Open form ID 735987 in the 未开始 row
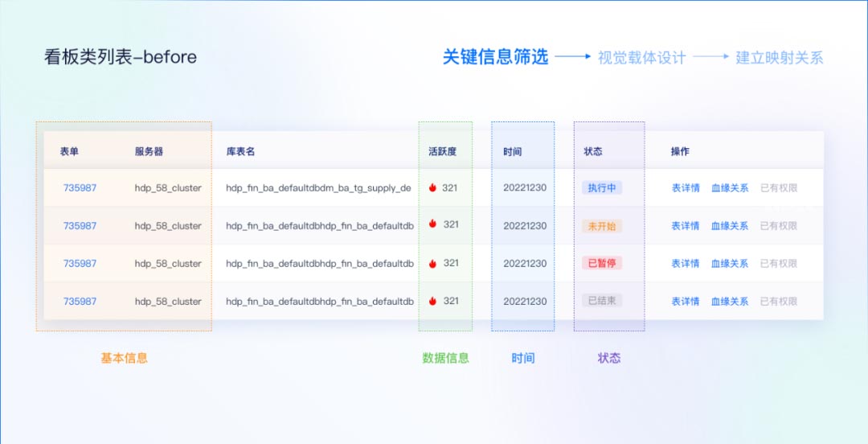This screenshot has height=444, width=868. tap(80, 225)
